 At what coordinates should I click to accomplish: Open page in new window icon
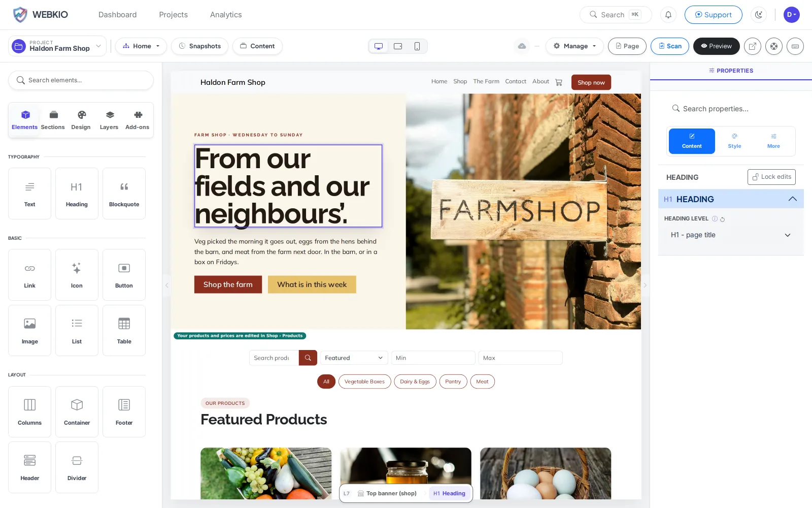pyautogui.click(x=753, y=46)
